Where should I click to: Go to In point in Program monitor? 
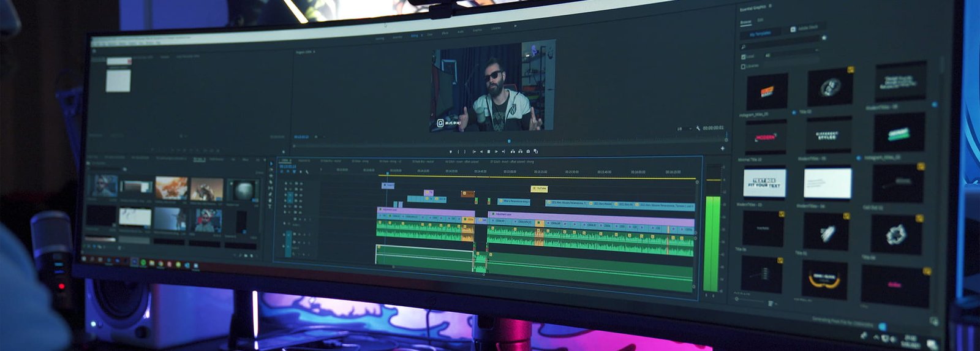tap(474, 151)
